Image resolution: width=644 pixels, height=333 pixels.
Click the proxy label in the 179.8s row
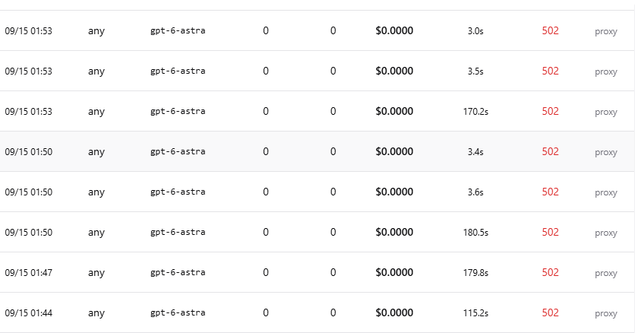(606, 273)
